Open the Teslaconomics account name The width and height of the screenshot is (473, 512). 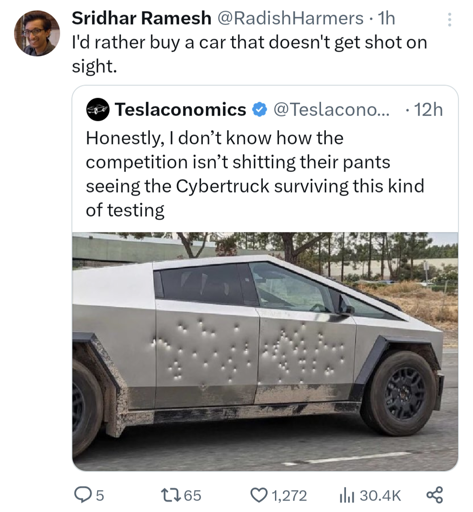pos(180,109)
